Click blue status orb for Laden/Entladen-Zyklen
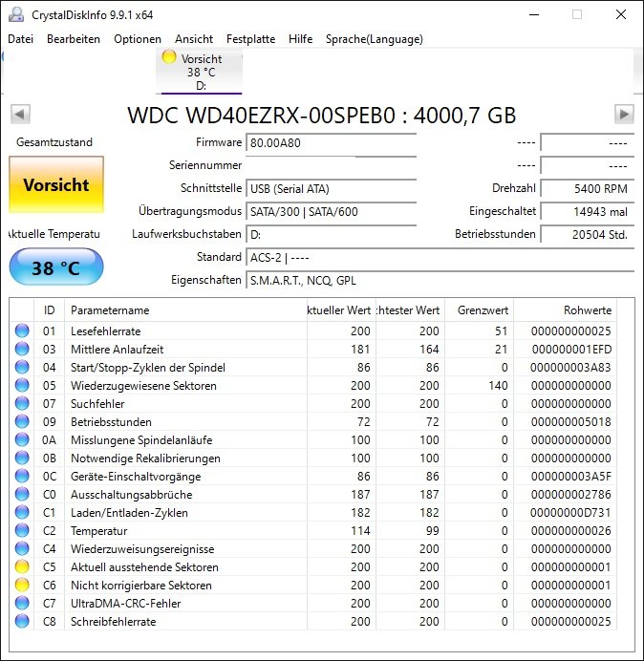This screenshot has height=661, width=644. [x=22, y=512]
